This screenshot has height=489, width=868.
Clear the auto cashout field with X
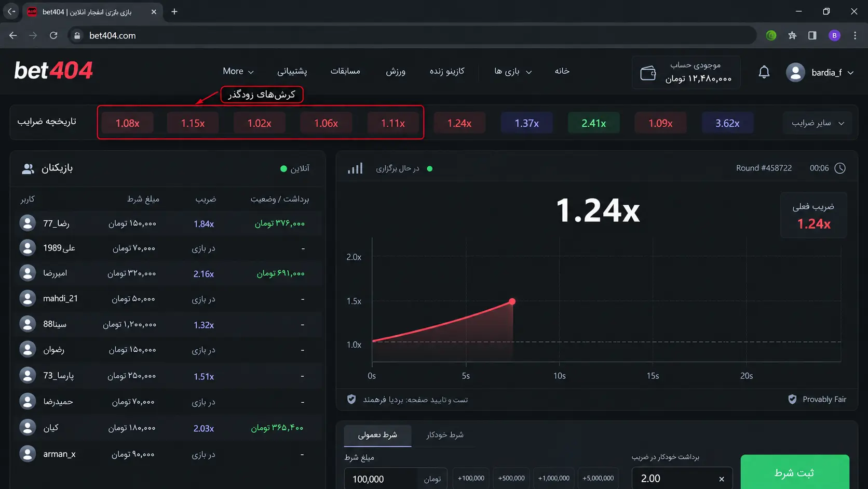721,479
